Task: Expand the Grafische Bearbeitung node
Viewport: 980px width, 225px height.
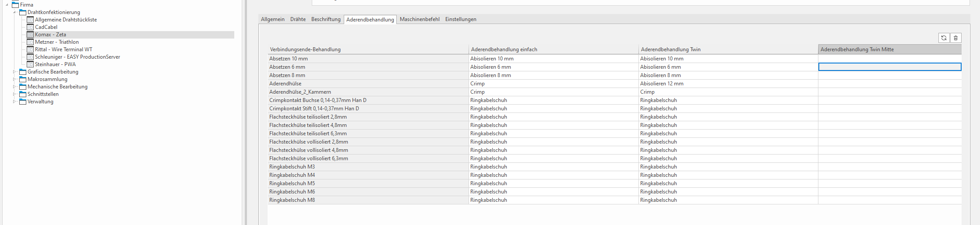Action: [x=14, y=72]
